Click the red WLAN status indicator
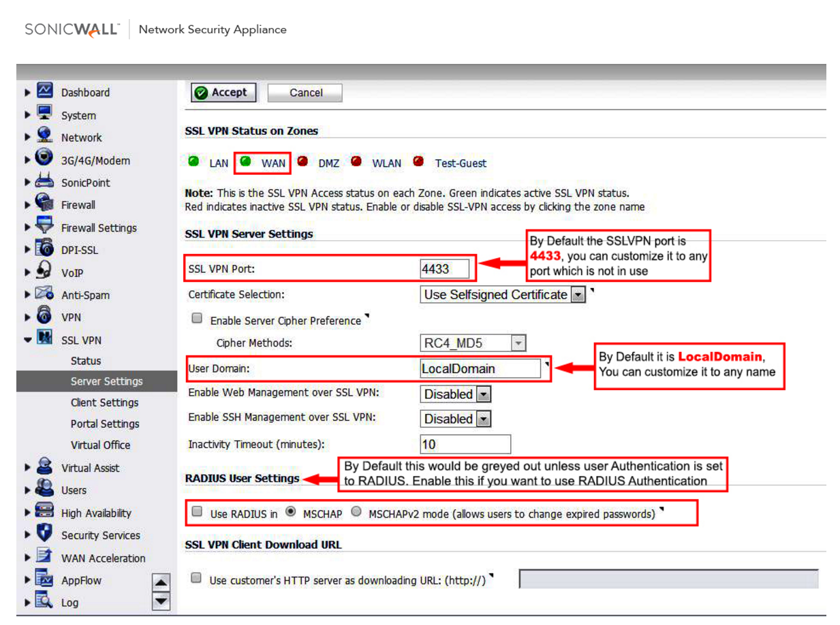840x625 pixels. pyautogui.click(x=356, y=162)
